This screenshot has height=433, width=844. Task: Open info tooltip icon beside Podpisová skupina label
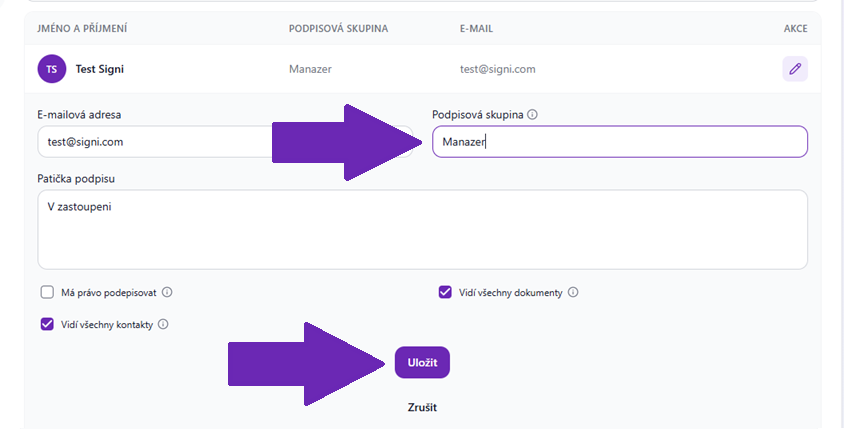point(532,115)
